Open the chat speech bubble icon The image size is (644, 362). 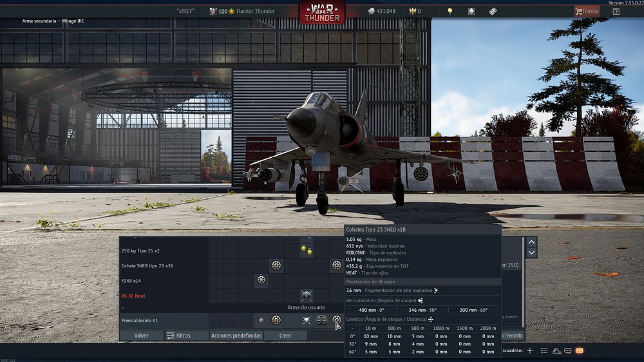(x=567, y=350)
